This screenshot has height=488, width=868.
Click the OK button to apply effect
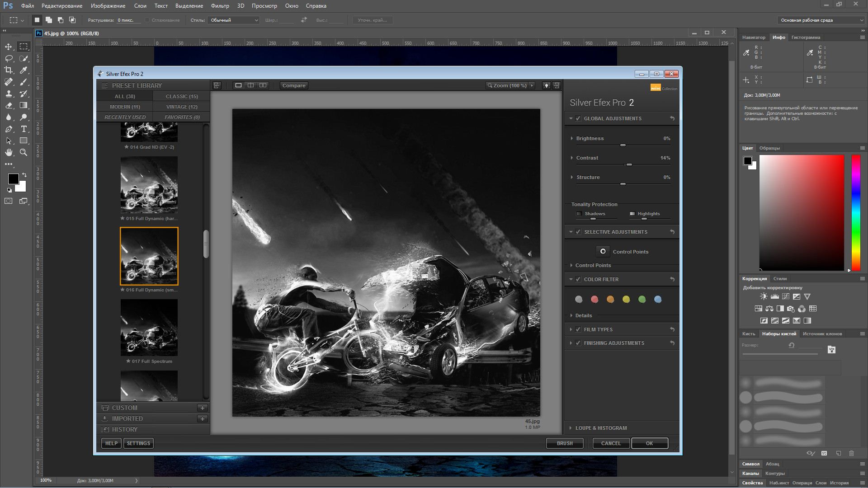(x=650, y=443)
